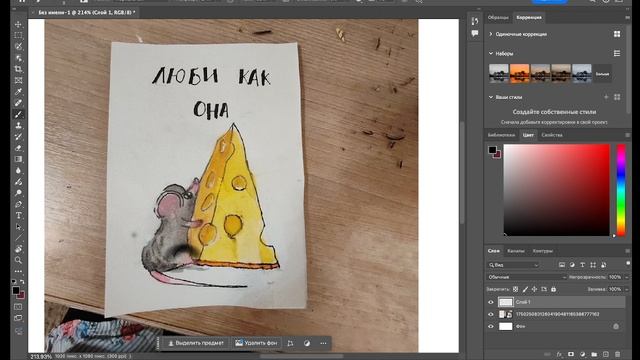The width and height of the screenshot is (640, 360).
Task: Collapse the Наборы section
Action: pyautogui.click(x=491, y=53)
